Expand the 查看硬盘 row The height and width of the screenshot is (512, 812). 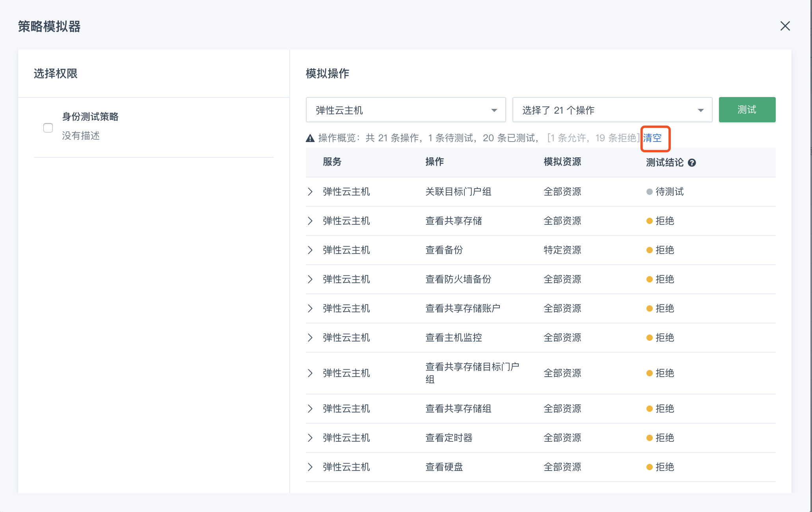pos(310,467)
